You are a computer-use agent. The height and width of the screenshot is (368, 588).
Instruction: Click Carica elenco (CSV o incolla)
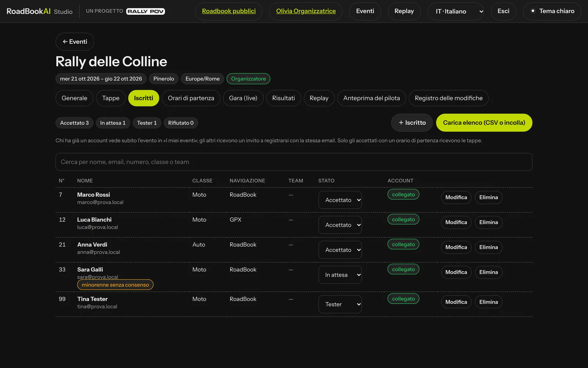click(x=484, y=123)
